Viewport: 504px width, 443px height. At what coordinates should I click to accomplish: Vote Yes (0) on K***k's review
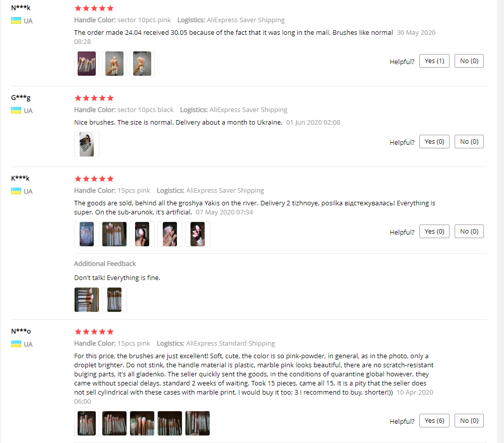pyautogui.click(x=434, y=231)
